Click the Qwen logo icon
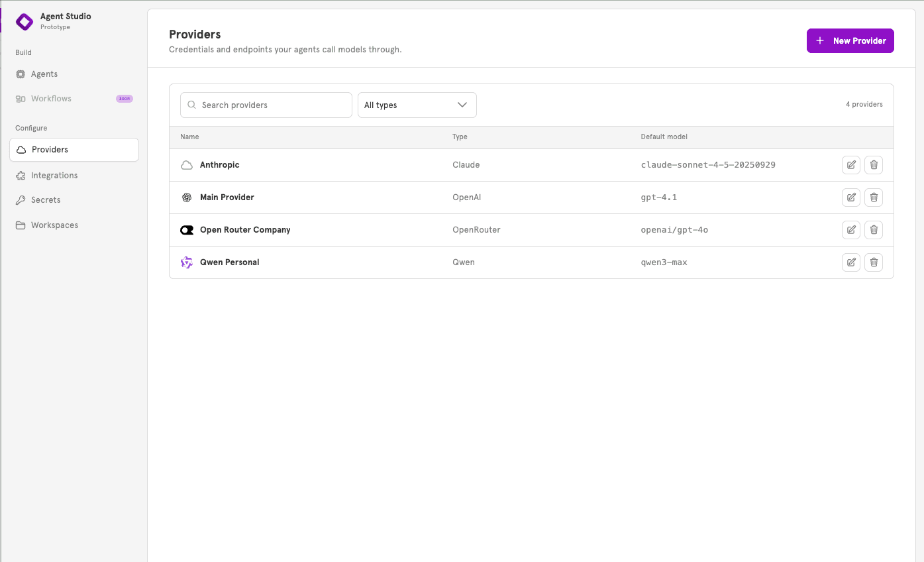This screenshot has height=562, width=924. 187,262
